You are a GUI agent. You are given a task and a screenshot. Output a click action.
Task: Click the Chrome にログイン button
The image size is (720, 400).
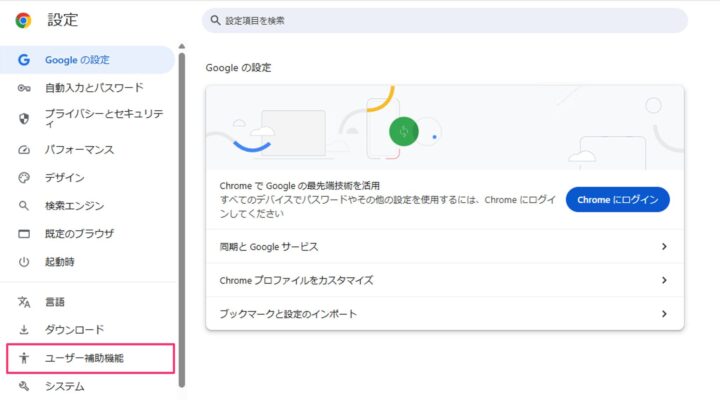click(x=618, y=200)
